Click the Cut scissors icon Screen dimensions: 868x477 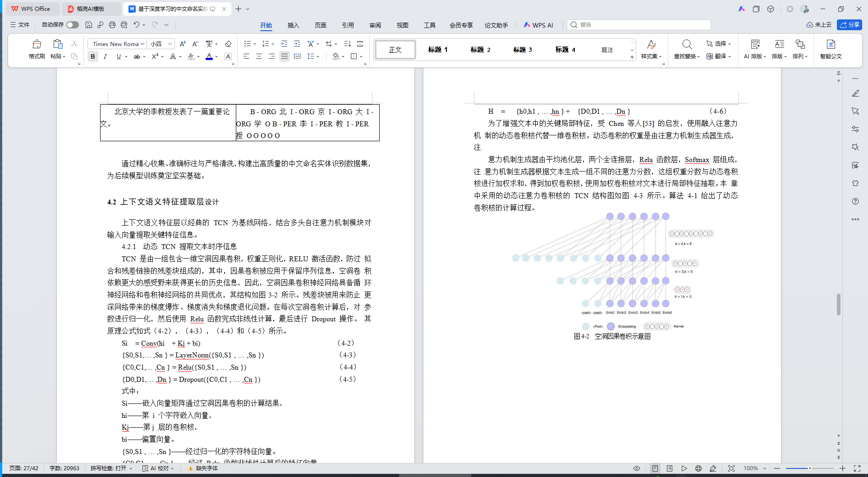tap(74, 44)
